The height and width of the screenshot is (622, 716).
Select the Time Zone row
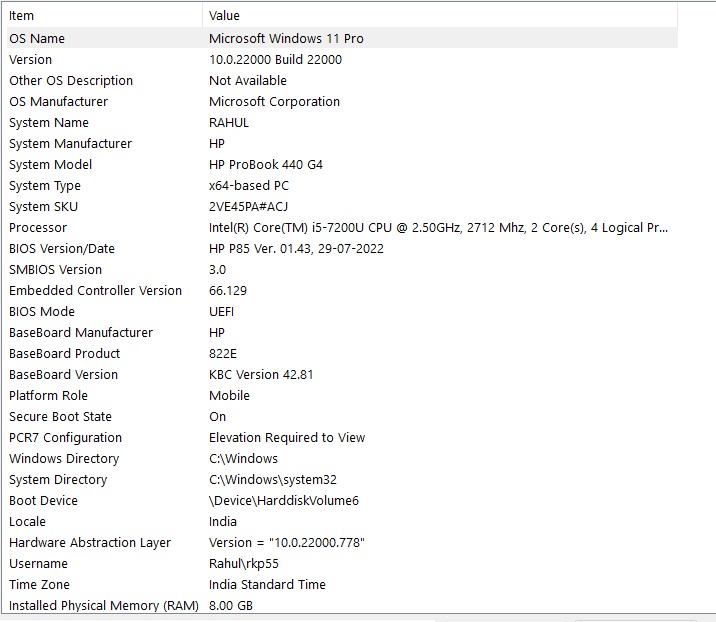pyautogui.click(x=342, y=585)
